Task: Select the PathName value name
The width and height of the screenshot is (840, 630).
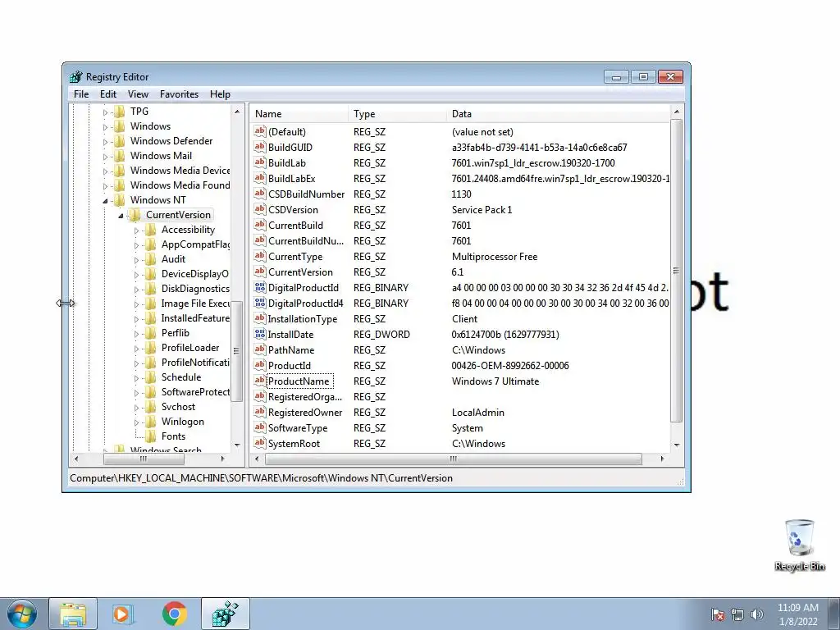Action: (291, 349)
